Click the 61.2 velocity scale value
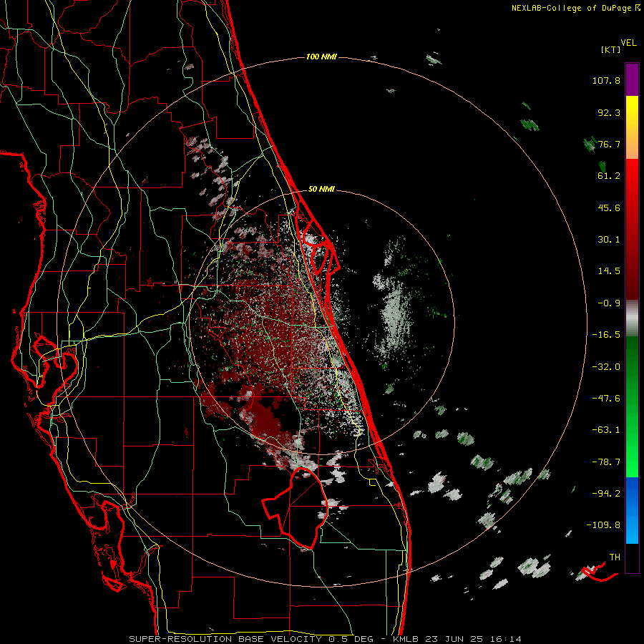 [609, 176]
